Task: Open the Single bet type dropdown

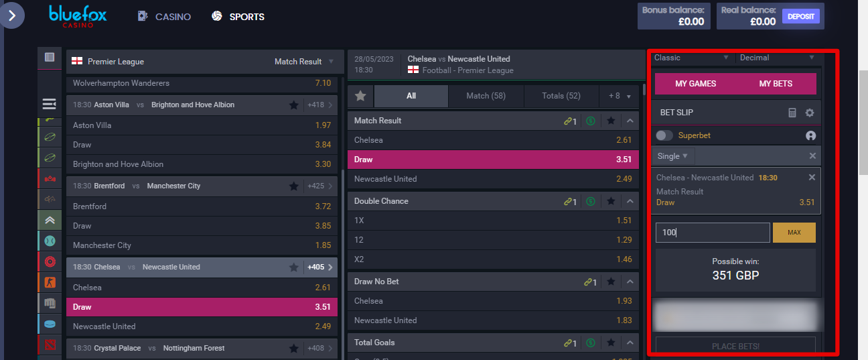Action: 673,156
